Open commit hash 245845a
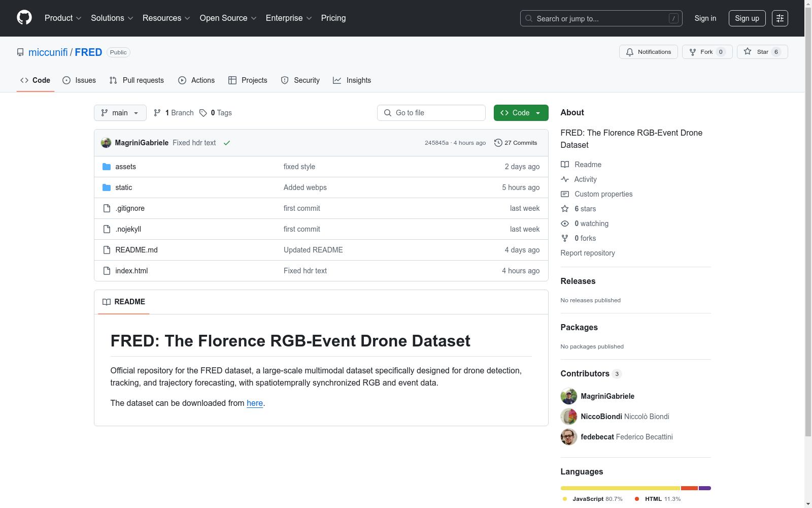This screenshot has width=812, height=508. pos(436,143)
